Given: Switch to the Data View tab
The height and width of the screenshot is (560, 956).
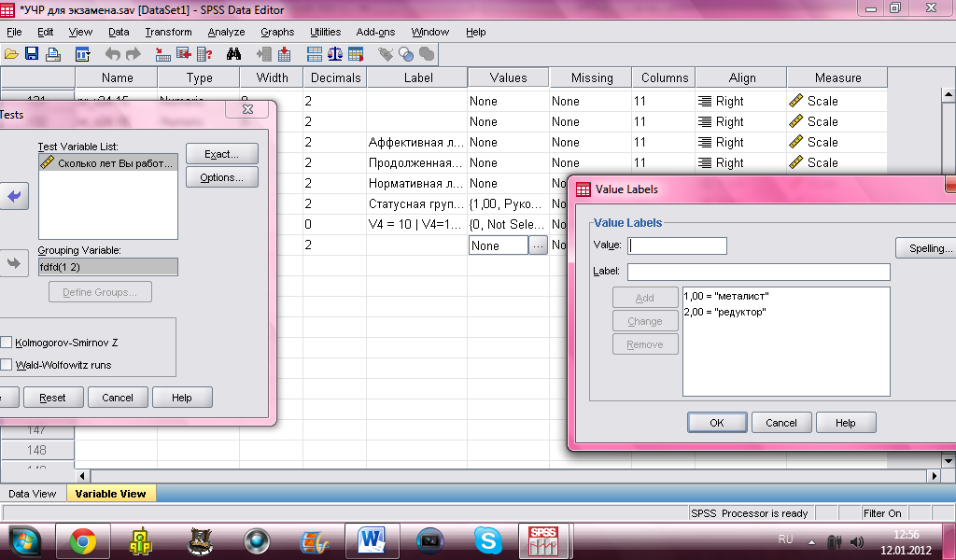Looking at the screenshot, I should pyautogui.click(x=33, y=494).
